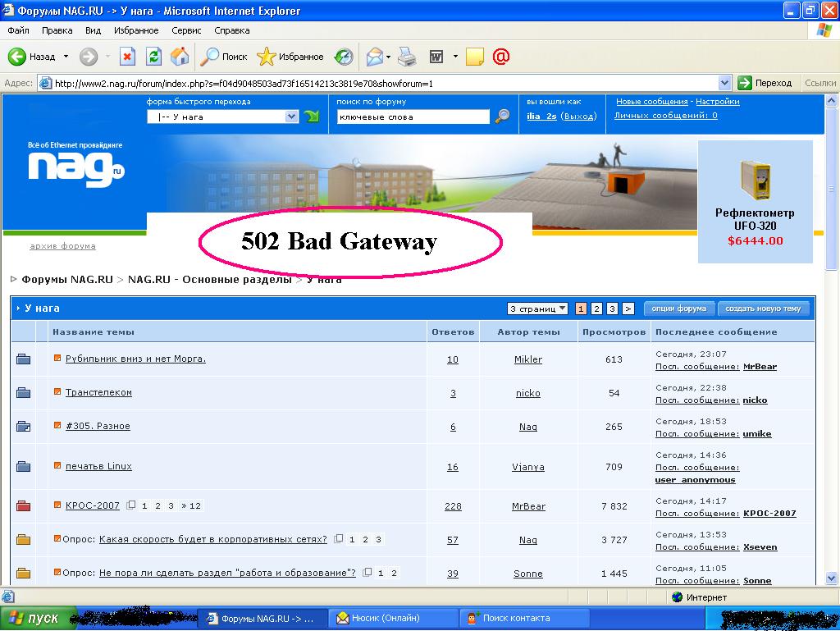Viewport: 840px width, 631px height.
Task: Open the Edit button dropdown arrow
Action: pyautogui.click(x=455, y=57)
